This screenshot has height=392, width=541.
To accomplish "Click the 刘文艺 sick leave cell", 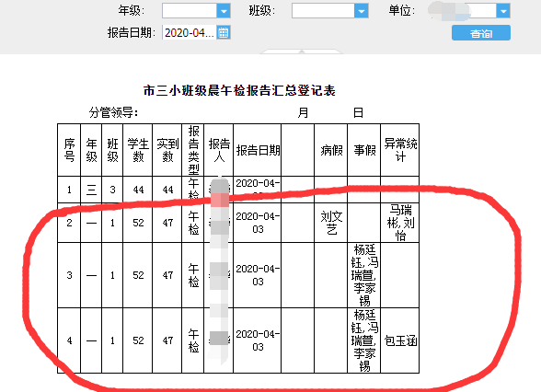I will [x=331, y=223].
